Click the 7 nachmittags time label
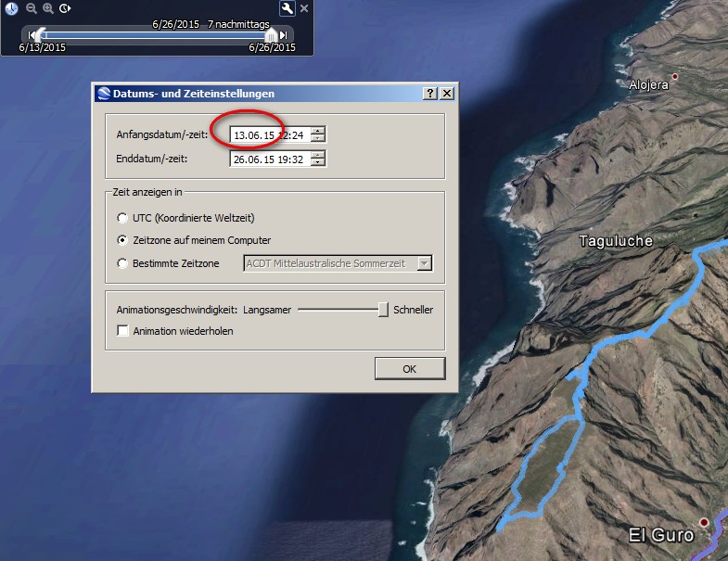The image size is (728, 561). click(x=238, y=24)
